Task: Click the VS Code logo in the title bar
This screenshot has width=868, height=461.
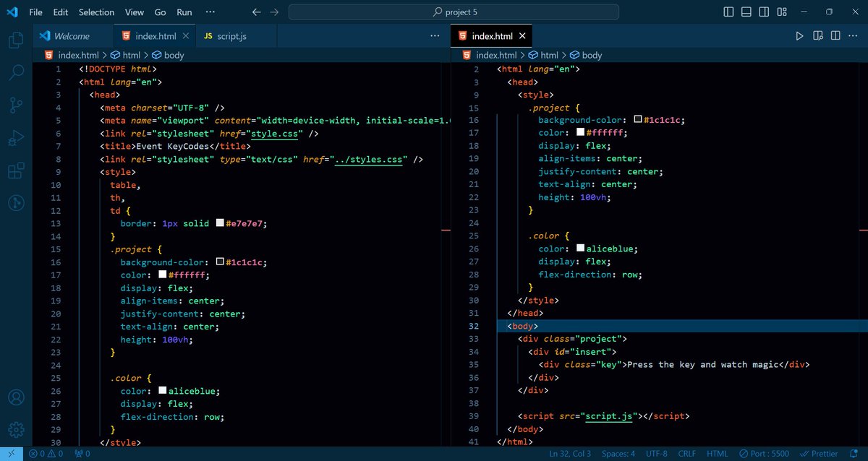Action: [x=13, y=12]
